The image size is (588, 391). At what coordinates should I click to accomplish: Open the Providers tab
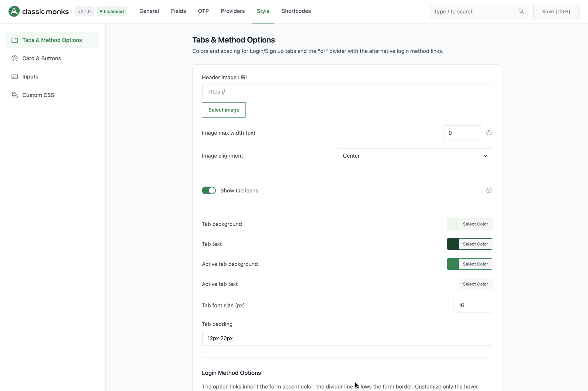click(233, 11)
